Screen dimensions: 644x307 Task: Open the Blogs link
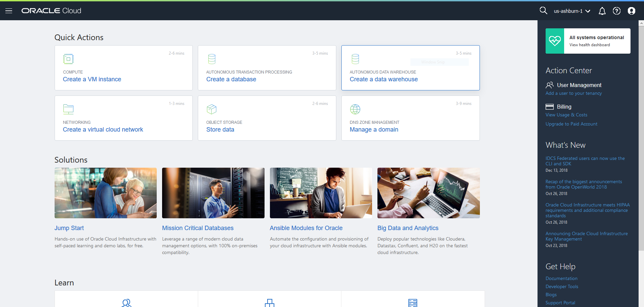[551, 295]
